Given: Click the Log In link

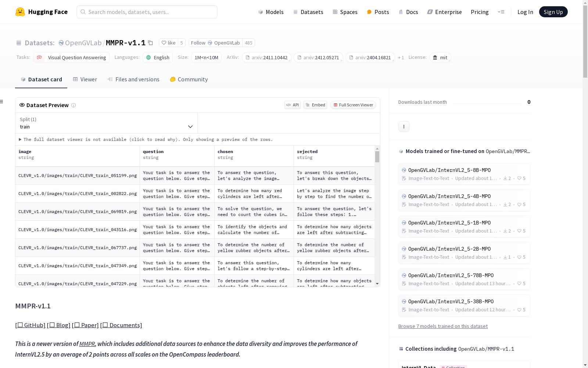Looking at the screenshot, I should click(x=525, y=12).
